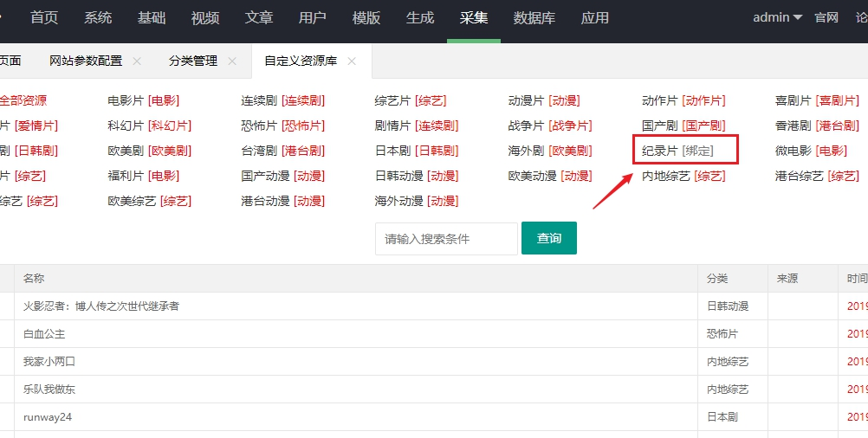Select the 国产动漫 category
Viewport: 868px width, 438px height.
265,177
